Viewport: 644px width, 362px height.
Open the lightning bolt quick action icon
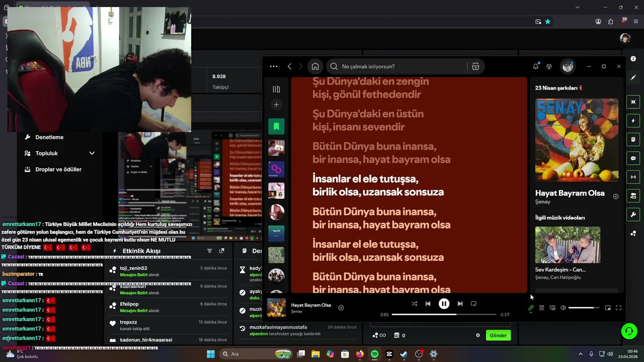click(x=633, y=121)
